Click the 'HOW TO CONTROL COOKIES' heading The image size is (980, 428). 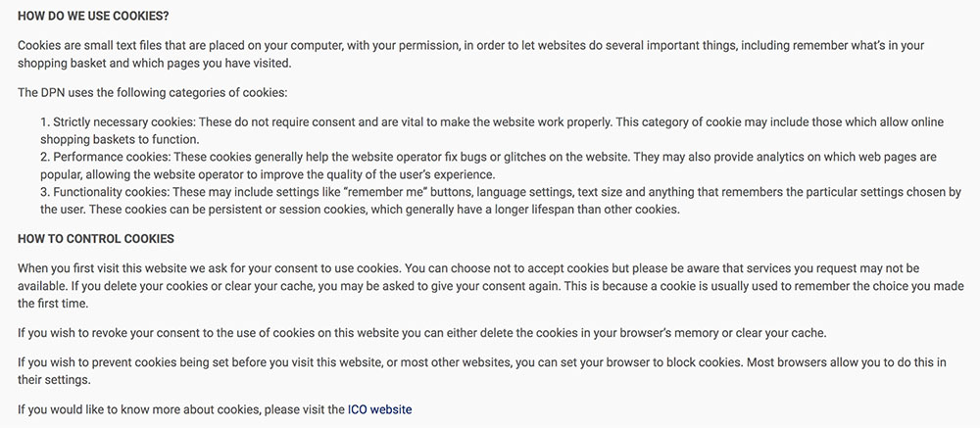tap(96, 239)
